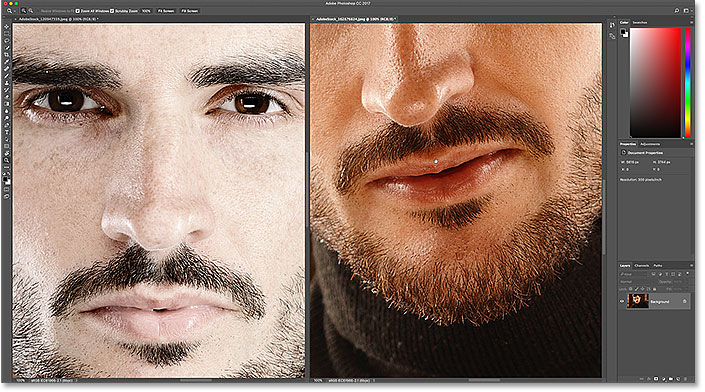
Task: Activate the left document tab
Action: 58,19
